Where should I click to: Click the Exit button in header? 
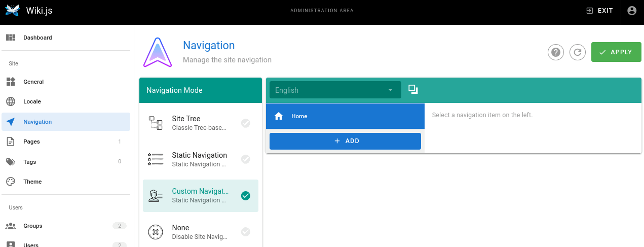click(599, 11)
